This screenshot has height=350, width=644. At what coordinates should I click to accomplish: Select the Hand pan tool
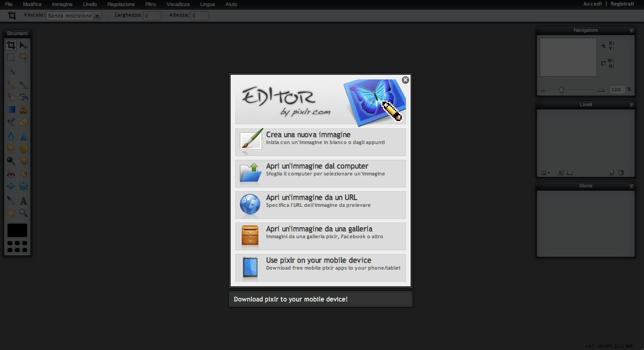[11, 213]
